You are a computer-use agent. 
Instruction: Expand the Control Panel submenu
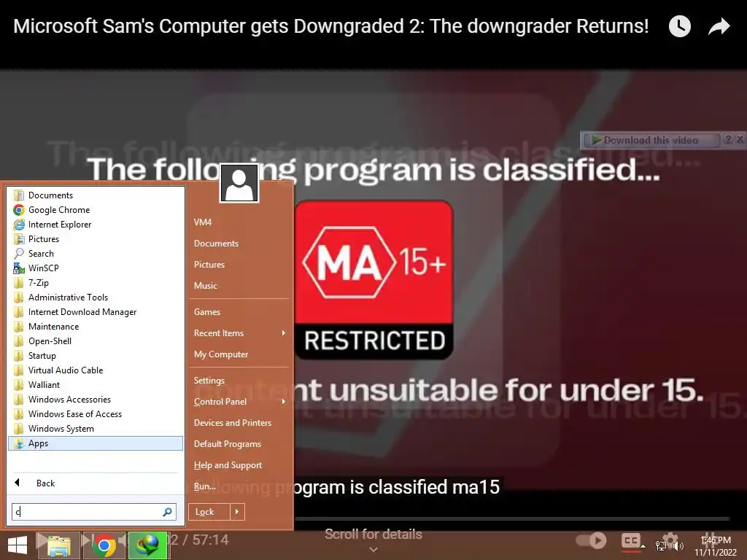tap(239, 402)
